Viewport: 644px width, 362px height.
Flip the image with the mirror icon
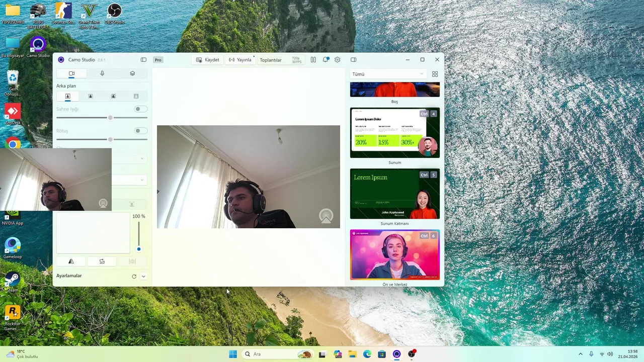71,261
